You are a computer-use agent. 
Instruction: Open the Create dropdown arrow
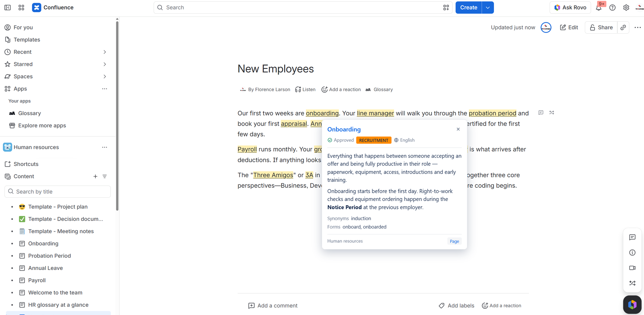pyautogui.click(x=488, y=8)
